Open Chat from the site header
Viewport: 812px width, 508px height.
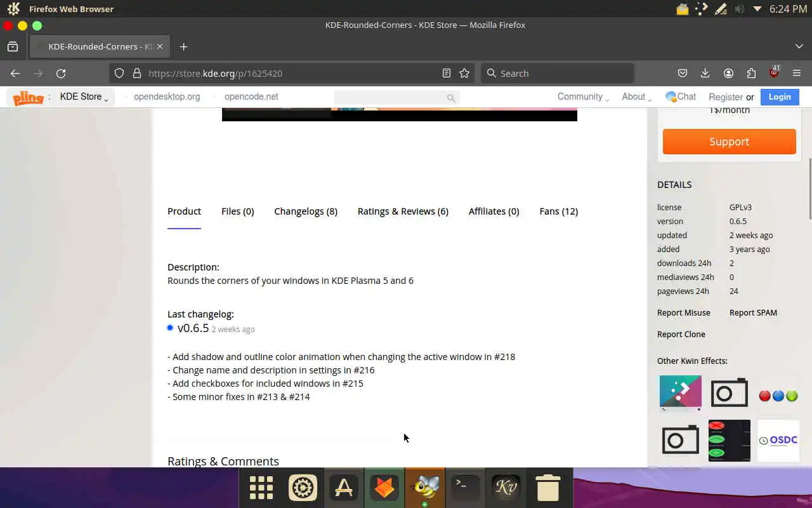pos(681,97)
